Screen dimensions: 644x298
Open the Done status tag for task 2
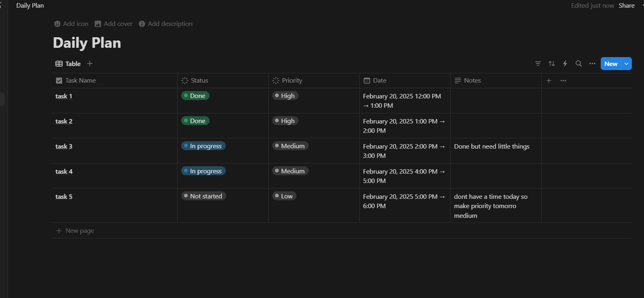click(195, 121)
